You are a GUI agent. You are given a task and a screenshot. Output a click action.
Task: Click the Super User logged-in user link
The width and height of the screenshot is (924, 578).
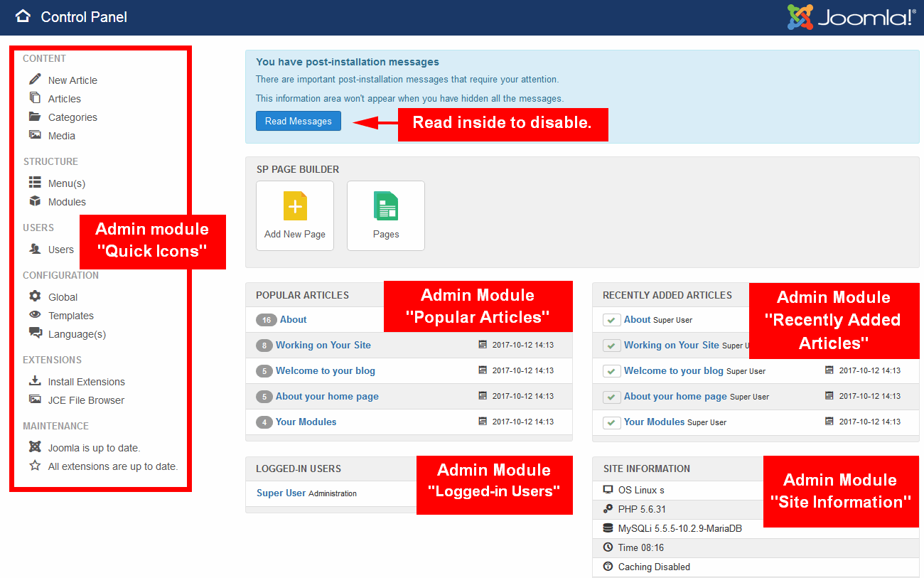pyautogui.click(x=281, y=493)
